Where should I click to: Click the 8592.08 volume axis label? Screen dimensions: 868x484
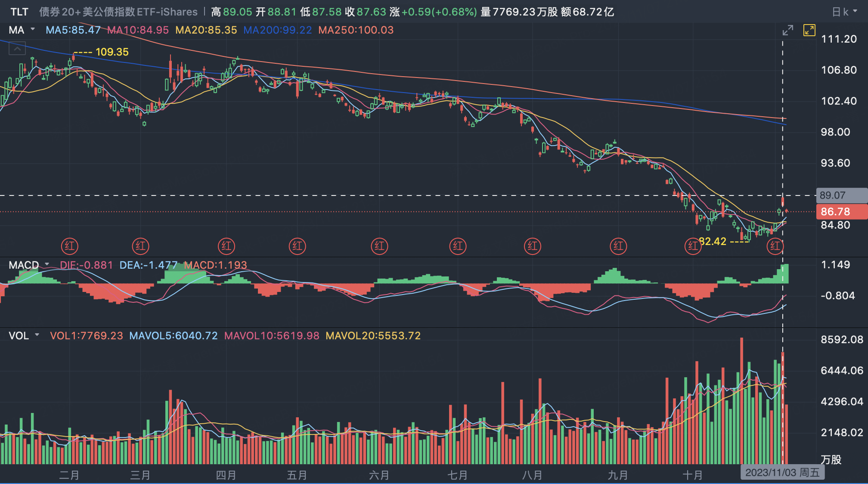pos(842,340)
